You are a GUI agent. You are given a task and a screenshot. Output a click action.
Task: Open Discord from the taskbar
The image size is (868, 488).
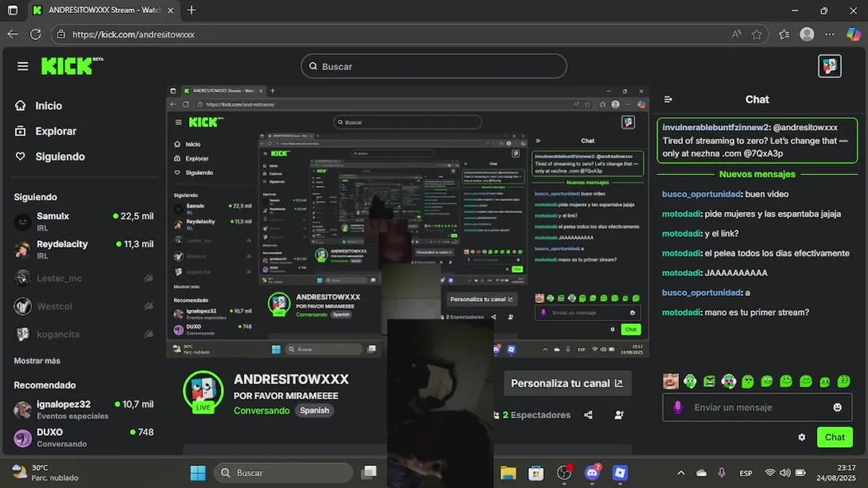(x=592, y=472)
